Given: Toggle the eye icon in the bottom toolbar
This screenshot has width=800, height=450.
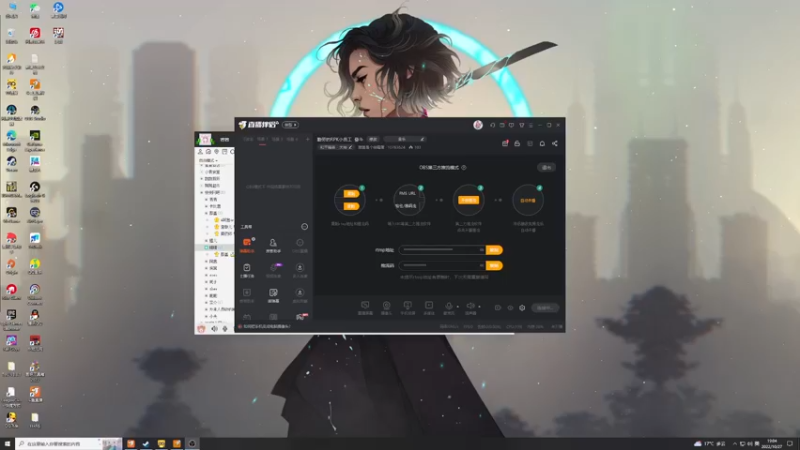Looking at the screenshot, I should tap(510, 308).
